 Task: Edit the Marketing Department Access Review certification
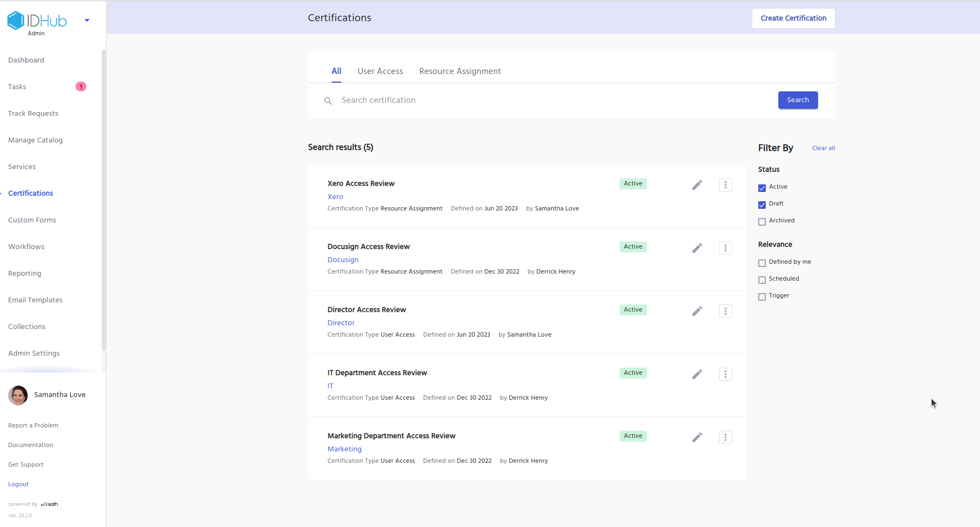click(x=697, y=437)
